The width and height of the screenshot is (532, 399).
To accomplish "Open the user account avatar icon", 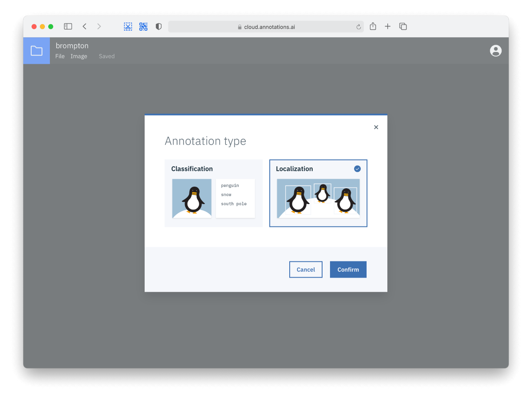I will 495,51.
